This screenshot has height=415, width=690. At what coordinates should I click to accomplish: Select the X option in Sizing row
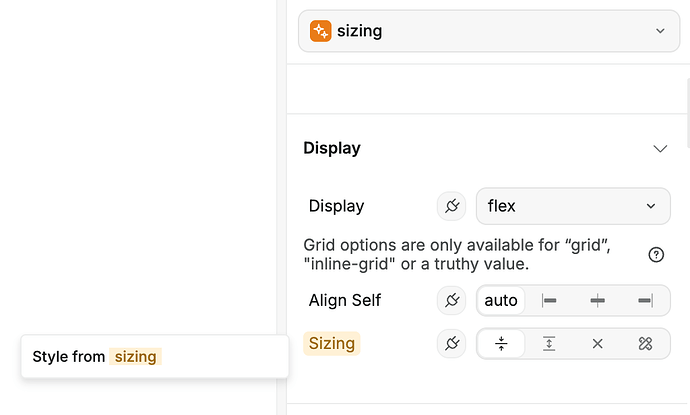(x=597, y=344)
